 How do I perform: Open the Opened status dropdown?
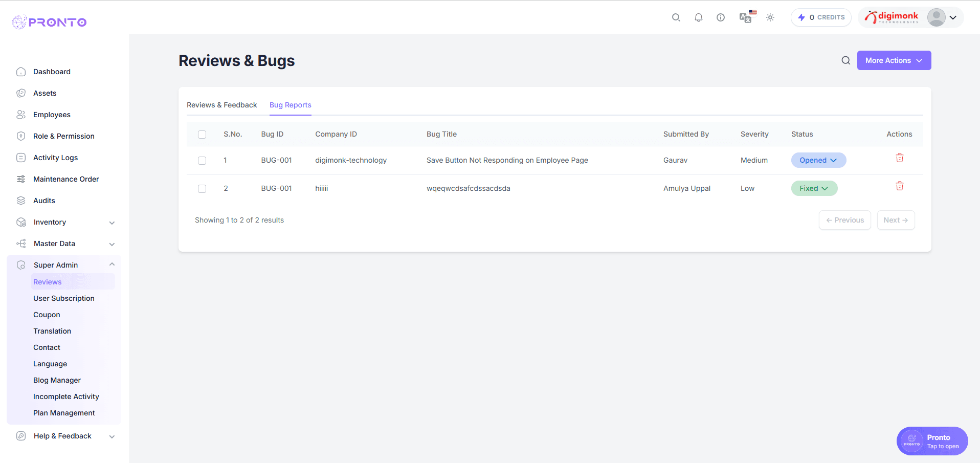(818, 160)
